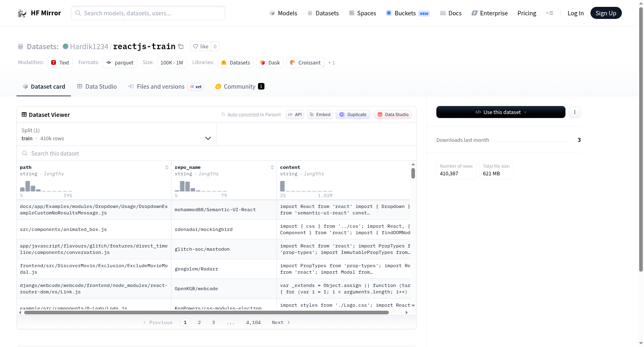Open the Data Studio tab
644x347 pixels.
pos(97,87)
